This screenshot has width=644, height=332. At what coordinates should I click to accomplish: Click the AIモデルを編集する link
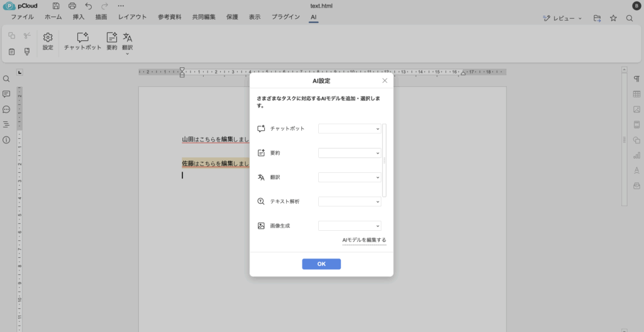364,240
